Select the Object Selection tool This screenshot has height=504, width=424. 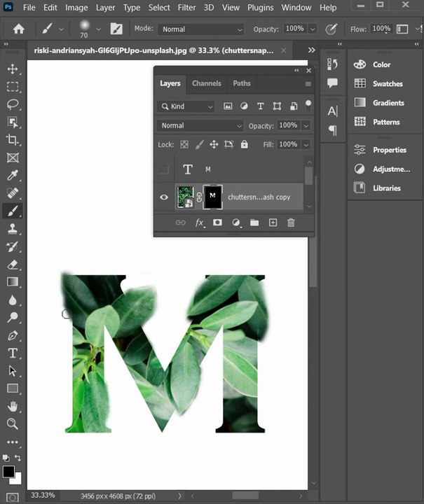[13, 122]
